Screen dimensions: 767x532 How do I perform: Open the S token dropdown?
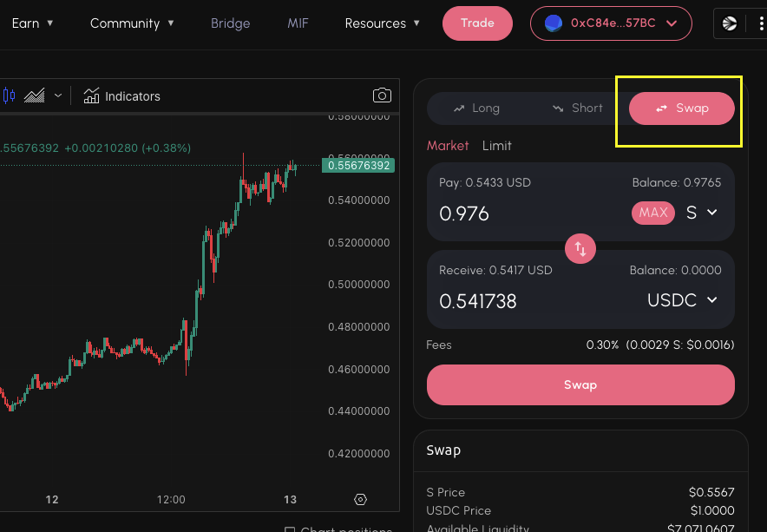coord(701,213)
